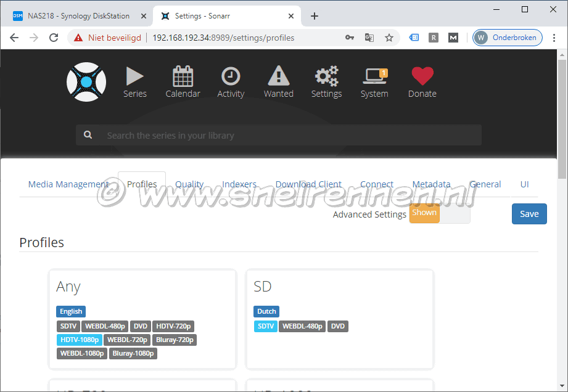Click the HDTV-720p quality label

(x=173, y=326)
